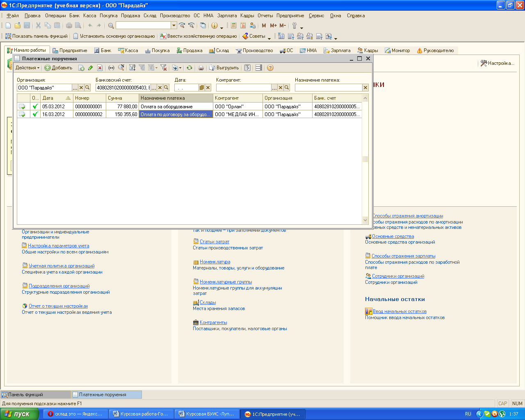Viewport: 525px width, 420px height.
Task: Click the payment list vertical scrollbar down arrow
Action: coord(365,220)
